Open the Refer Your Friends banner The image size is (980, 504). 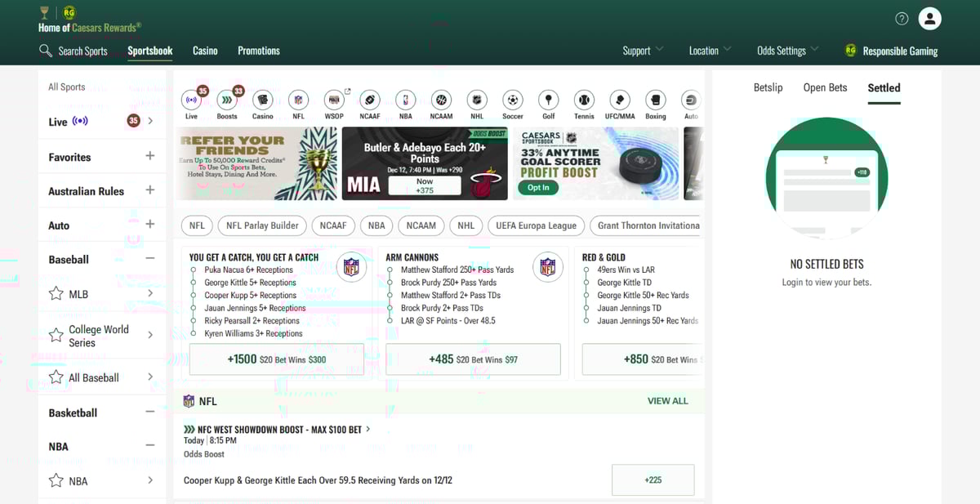257,163
